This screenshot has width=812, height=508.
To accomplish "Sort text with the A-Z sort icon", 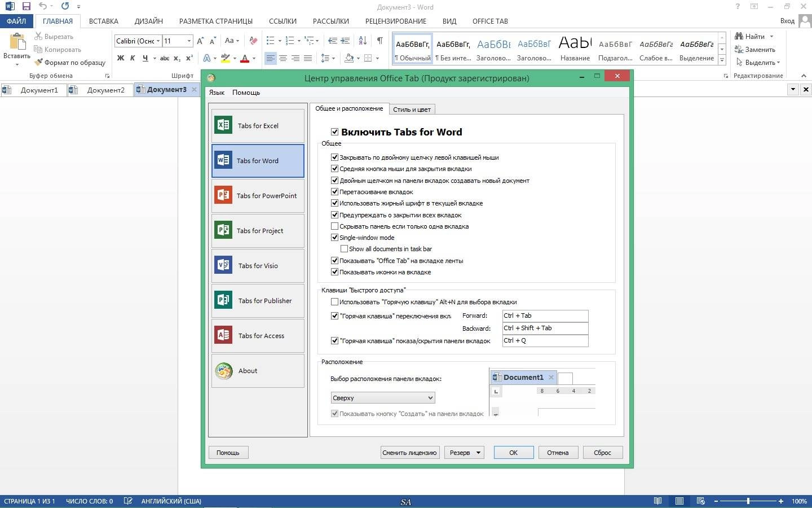I will click(363, 41).
